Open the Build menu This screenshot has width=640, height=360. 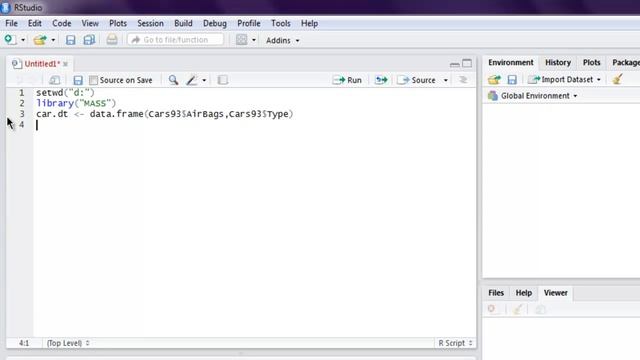(183, 23)
